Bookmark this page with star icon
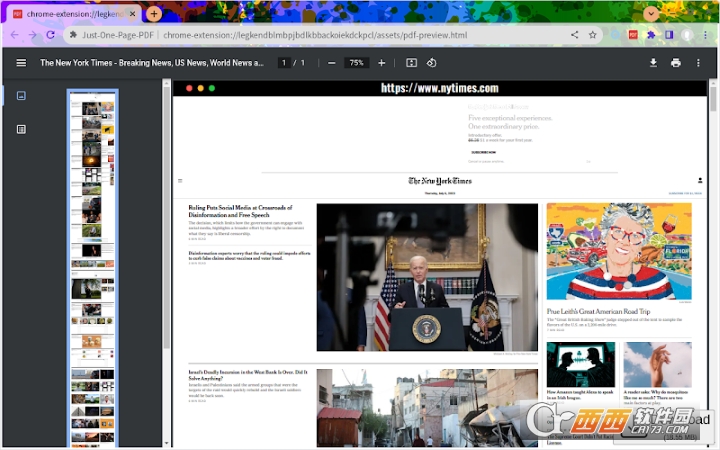 click(x=593, y=35)
